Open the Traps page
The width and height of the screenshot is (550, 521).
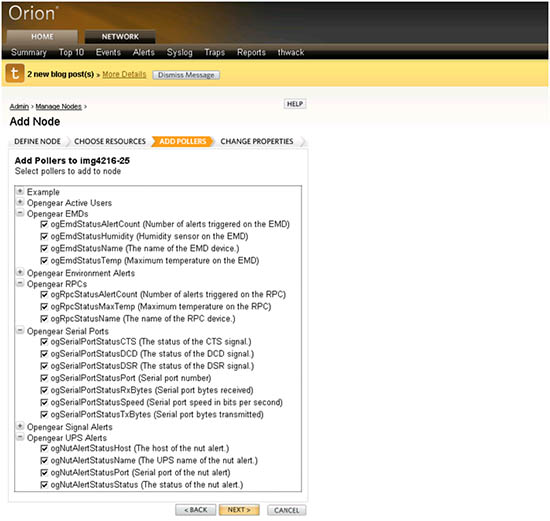point(215,52)
